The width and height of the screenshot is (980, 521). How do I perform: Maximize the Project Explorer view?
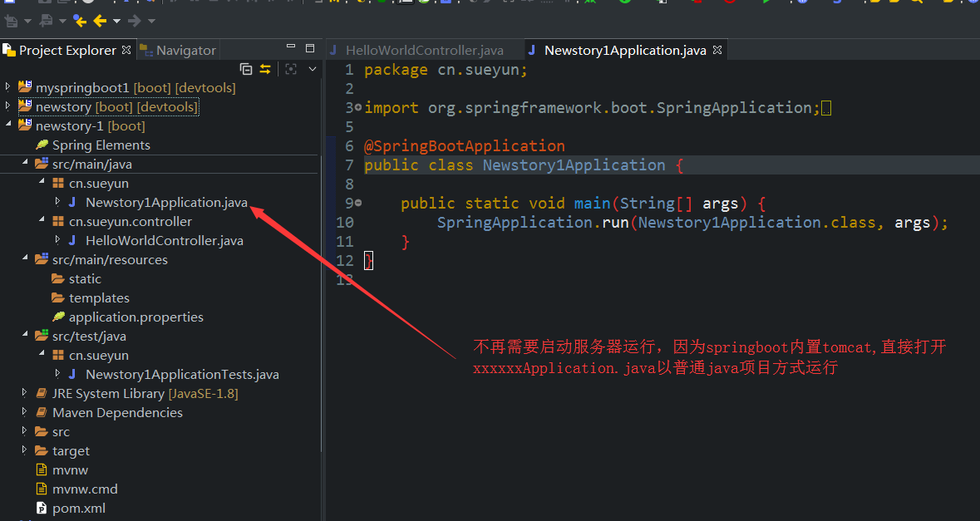click(310, 48)
